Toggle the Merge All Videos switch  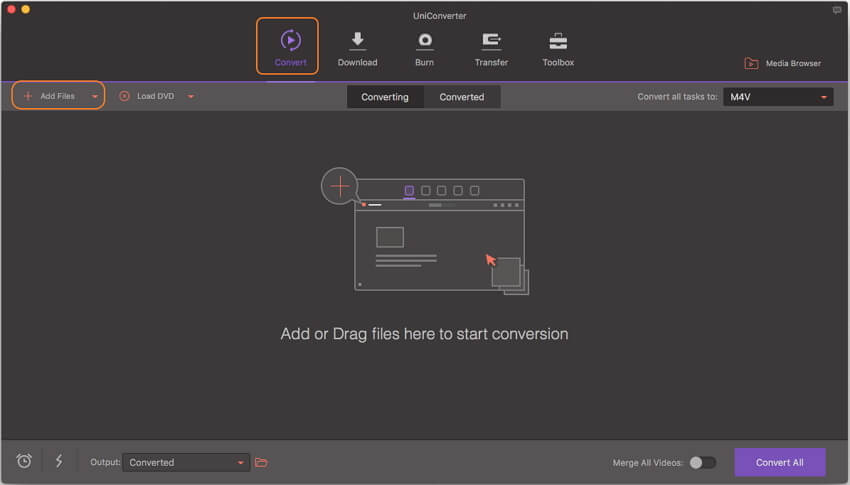703,462
